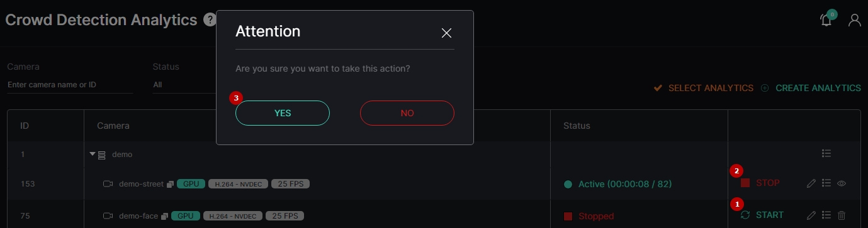
Task: Focus the camera name or ID field
Action: point(70,85)
